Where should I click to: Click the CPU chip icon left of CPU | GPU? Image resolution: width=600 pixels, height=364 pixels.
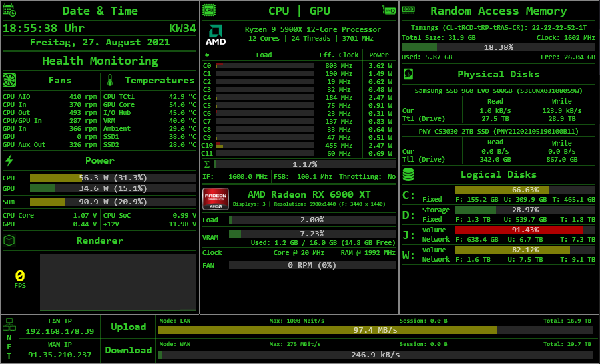point(209,9)
